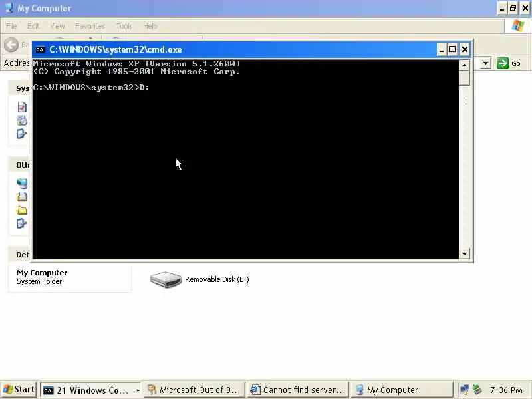Viewport: 532px width, 399px height.
Task: Maximize the cmd.exe window
Action: pyautogui.click(x=452, y=49)
